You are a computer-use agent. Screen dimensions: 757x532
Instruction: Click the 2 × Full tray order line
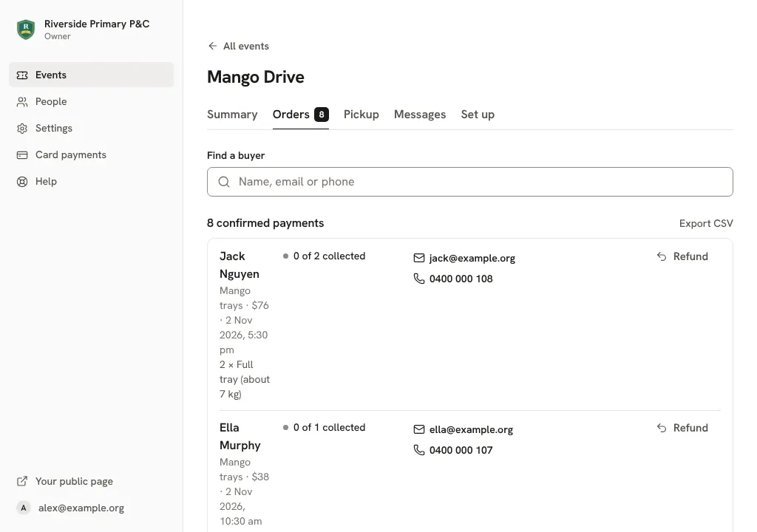(244, 379)
